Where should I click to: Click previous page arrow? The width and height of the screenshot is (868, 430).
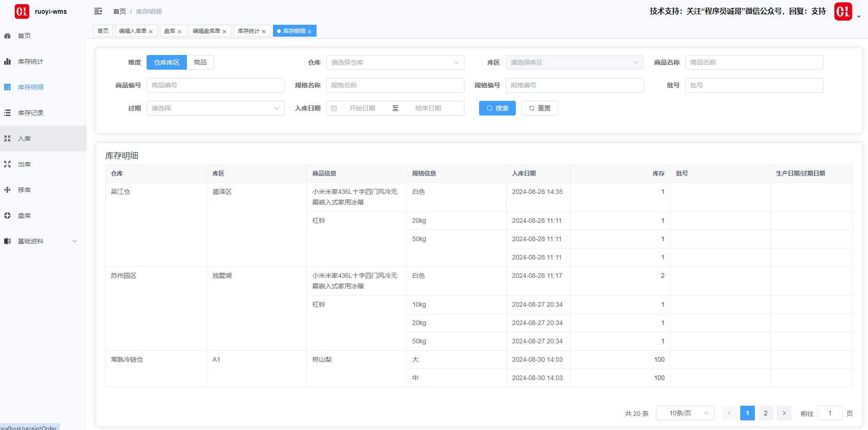(x=729, y=413)
